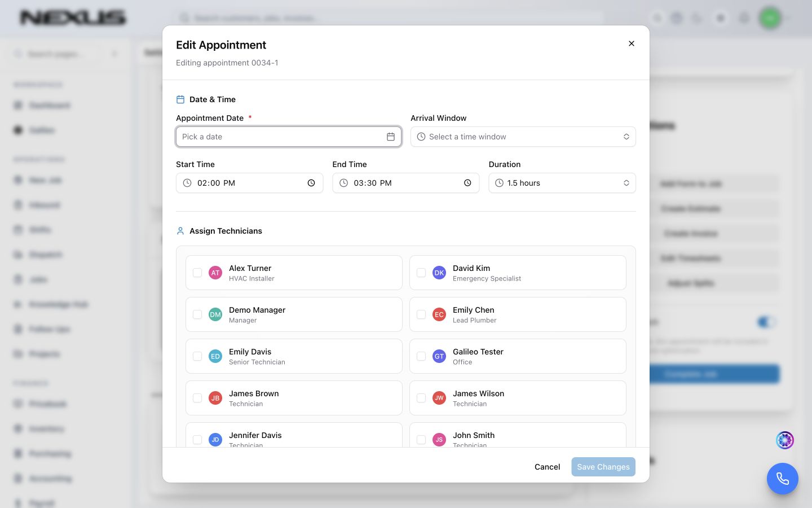This screenshot has width=812, height=508.
Task: Focus the End Time 03:30 PM field
Action: (406, 183)
